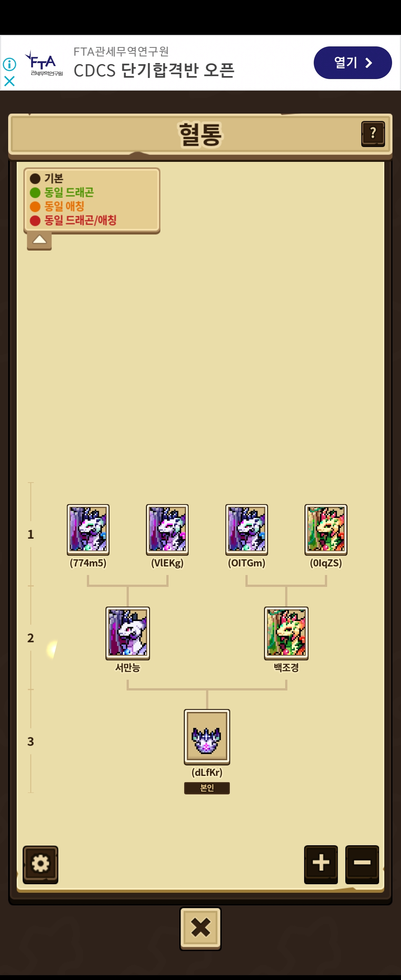Image resolution: width=401 pixels, height=980 pixels.
Task: Tap the 서만능 dragon portrait
Action: 127,633
